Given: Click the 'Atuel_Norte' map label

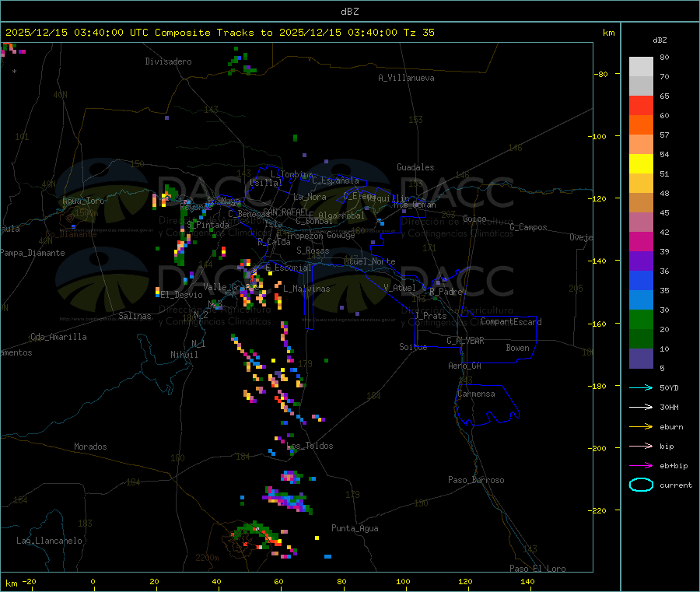Looking at the screenshot, I should (x=369, y=261).
